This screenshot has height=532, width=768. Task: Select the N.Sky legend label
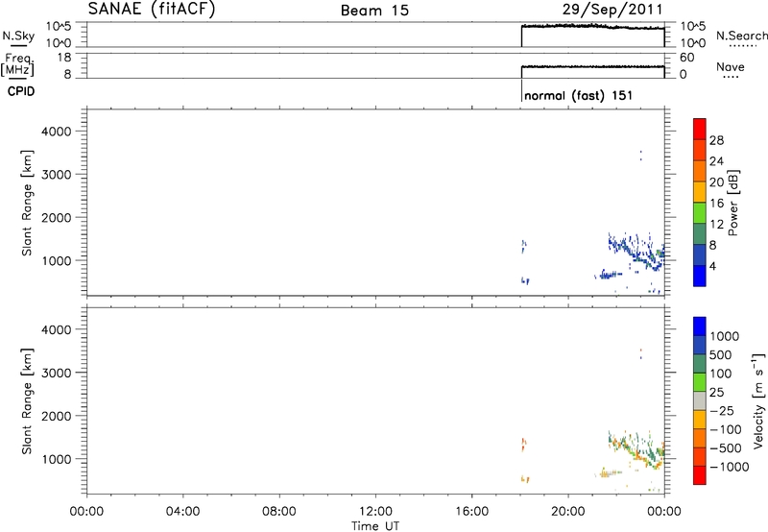[18, 36]
